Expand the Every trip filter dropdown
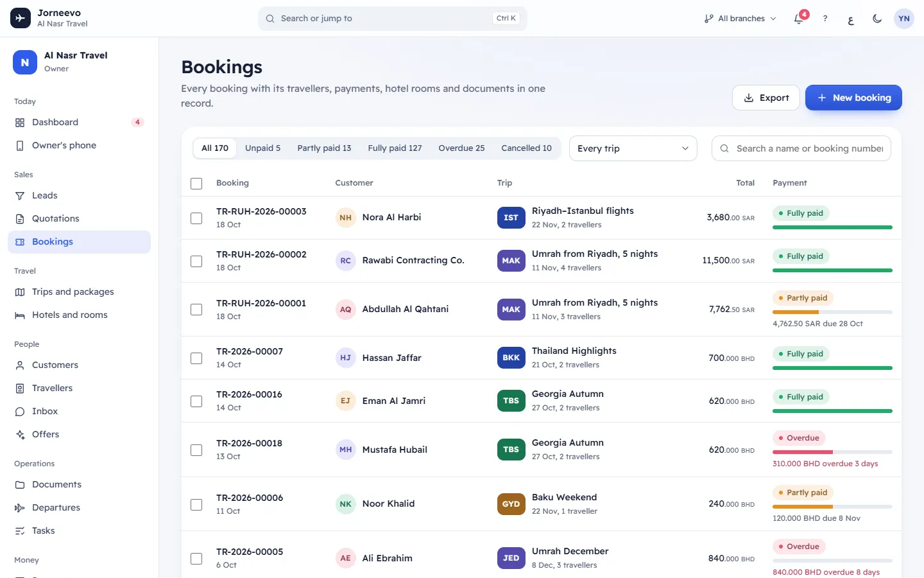The width and height of the screenshot is (924, 578). [x=633, y=148]
